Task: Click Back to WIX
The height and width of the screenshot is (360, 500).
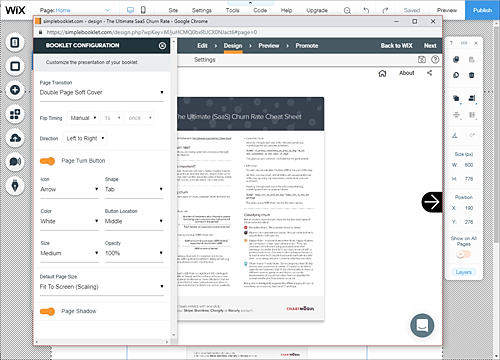Action: [397, 46]
